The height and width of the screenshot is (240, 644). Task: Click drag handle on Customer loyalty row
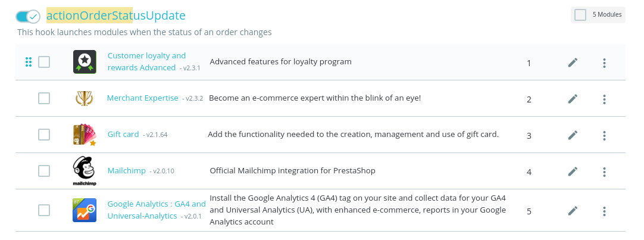pos(28,62)
